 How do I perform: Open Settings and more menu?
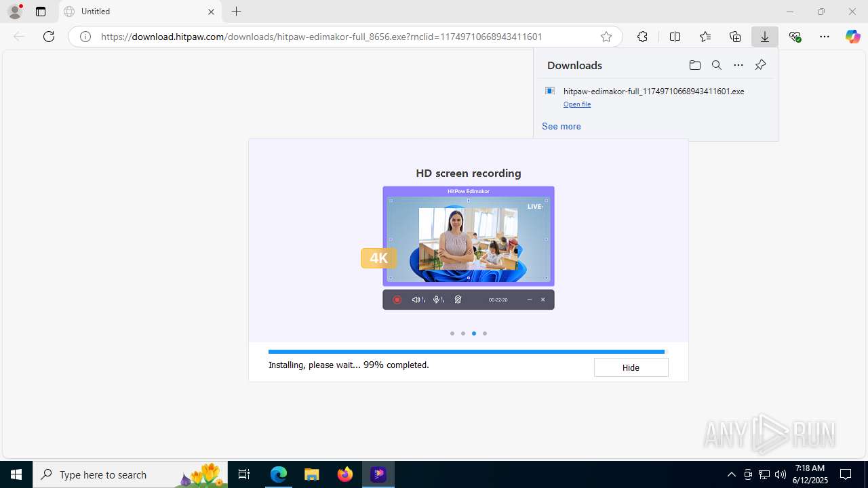(x=825, y=37)
